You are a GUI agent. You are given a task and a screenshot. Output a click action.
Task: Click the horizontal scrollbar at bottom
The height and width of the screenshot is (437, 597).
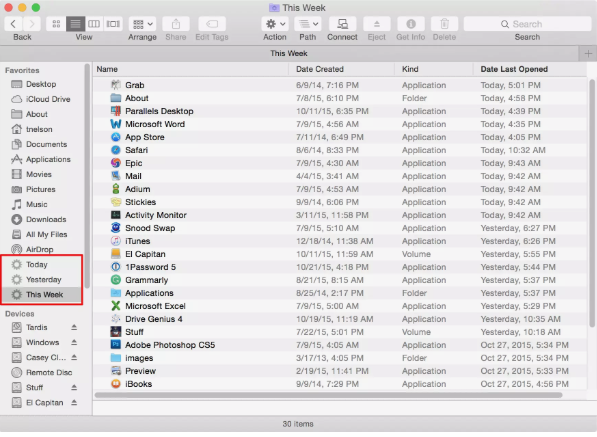[329, 395]
